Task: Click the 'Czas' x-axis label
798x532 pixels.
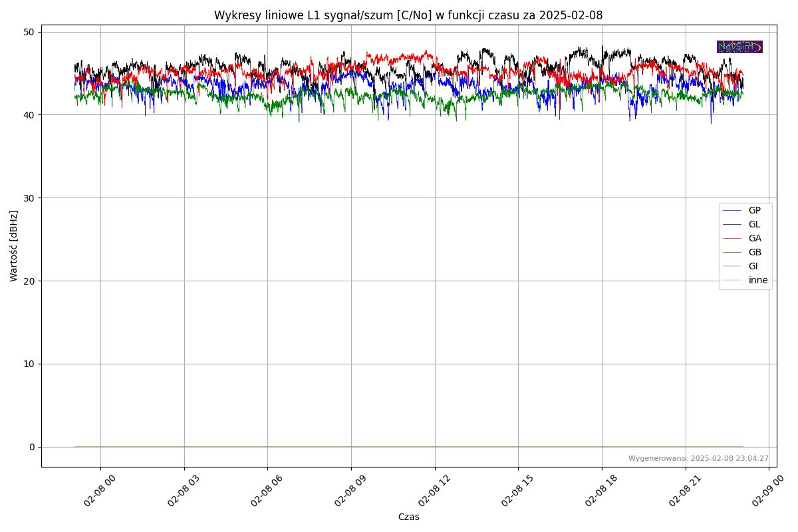Action: pos(408,517)
